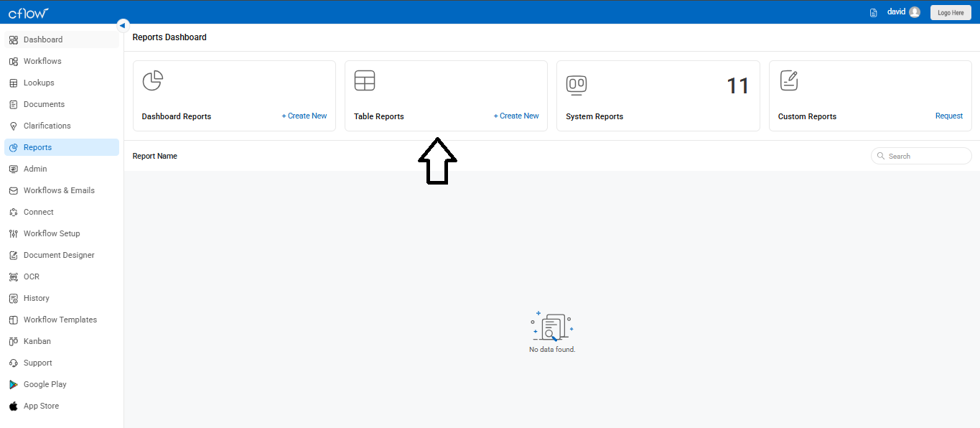Select Documents in the sidebar
Screen dimensions: 980x428
tap(62, 104)
